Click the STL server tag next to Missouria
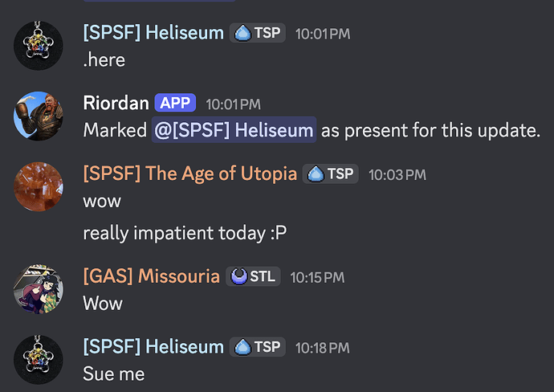554x392 pixels. point(253,276)
